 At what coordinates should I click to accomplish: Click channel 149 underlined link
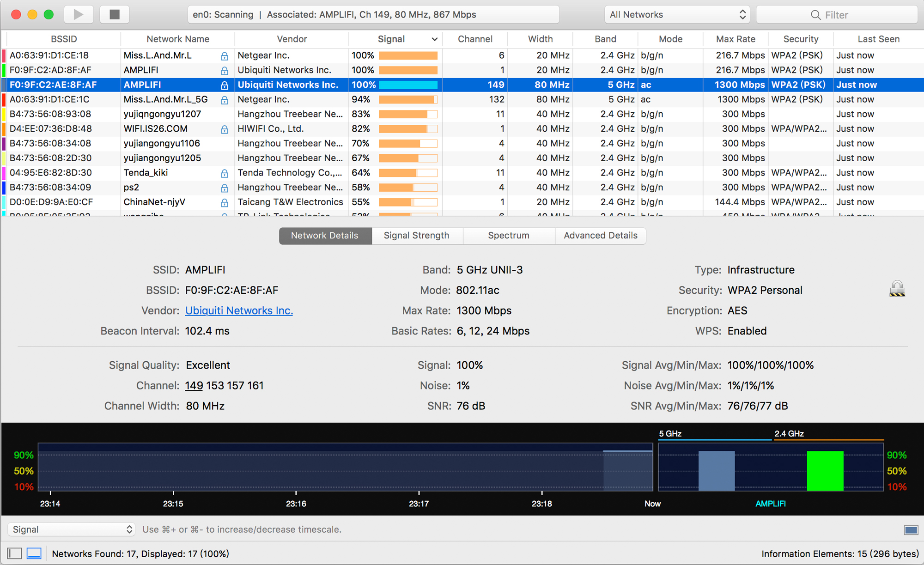194,385
